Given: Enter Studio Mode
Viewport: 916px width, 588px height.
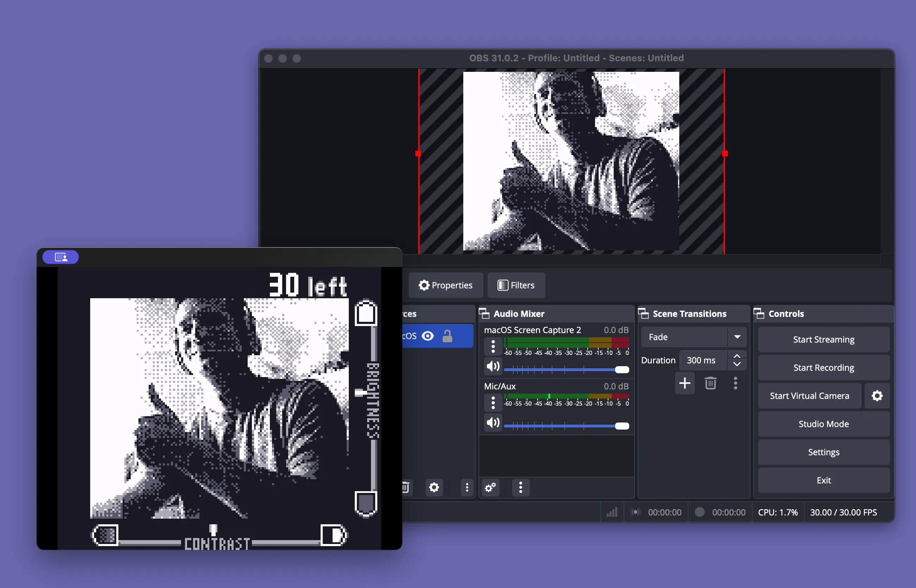Looking at the screenshot, I should pyautogui.click(x=824, y=424).
